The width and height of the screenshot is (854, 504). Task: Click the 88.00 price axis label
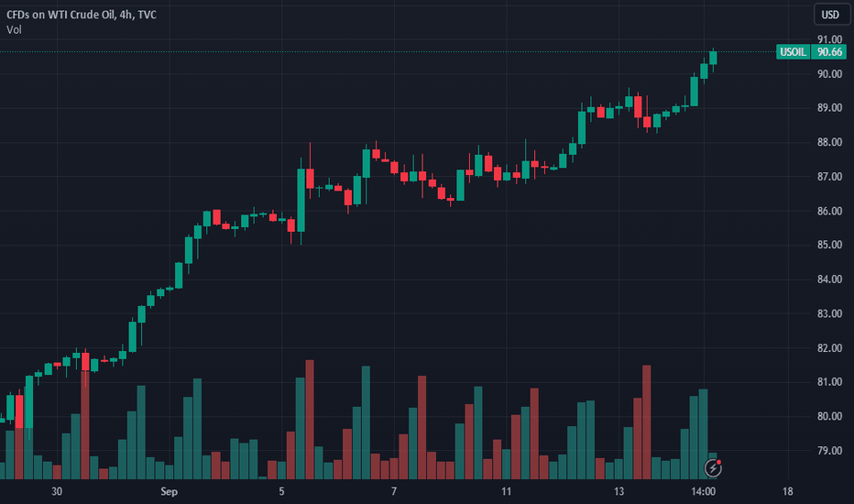click(x=829, y=142)
